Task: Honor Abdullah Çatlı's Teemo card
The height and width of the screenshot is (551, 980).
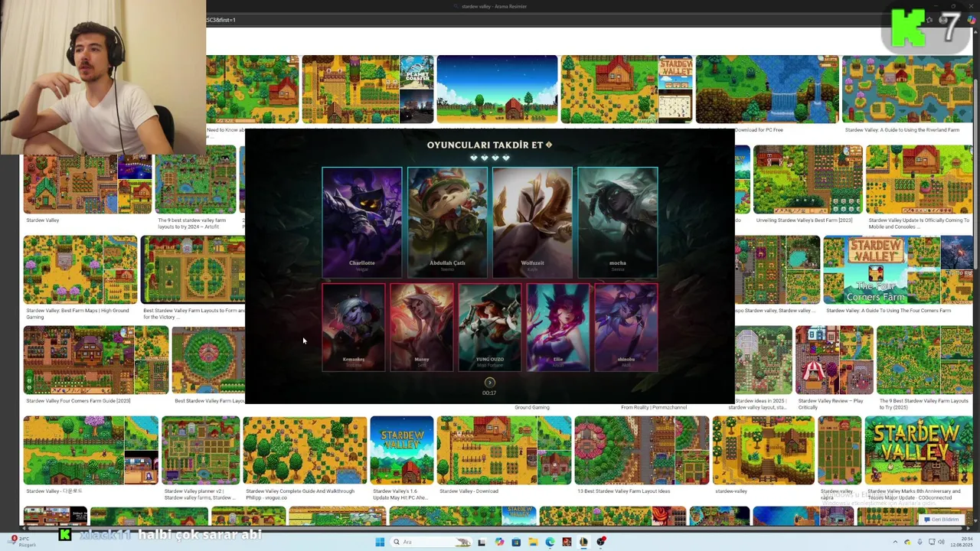Action: click(447, 222)
